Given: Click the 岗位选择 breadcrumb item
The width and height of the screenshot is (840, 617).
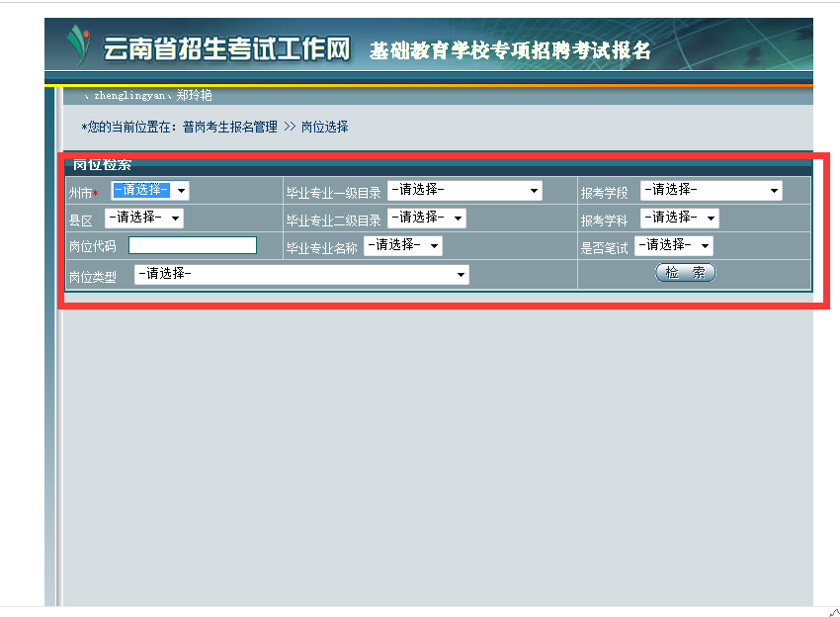Looking at the screenshot, I should [324, 128].
